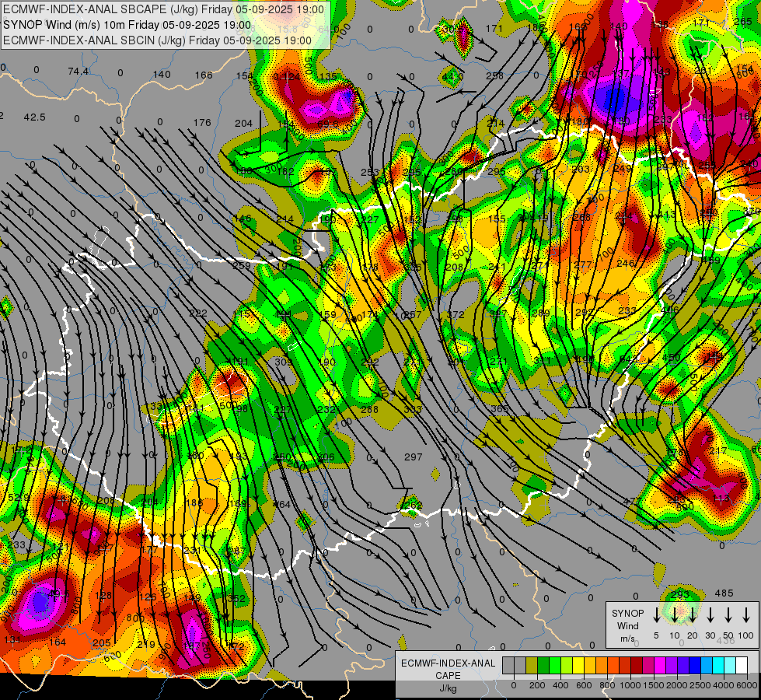The image size is (761, 700).
Task: Click the SBCAPE title line in the header
Action: [163, 9]
